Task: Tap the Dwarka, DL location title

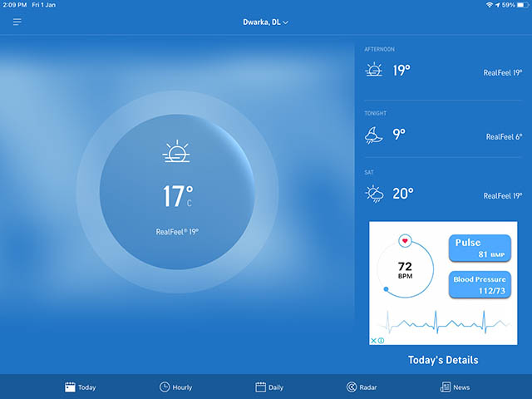Action: point(262,22)
